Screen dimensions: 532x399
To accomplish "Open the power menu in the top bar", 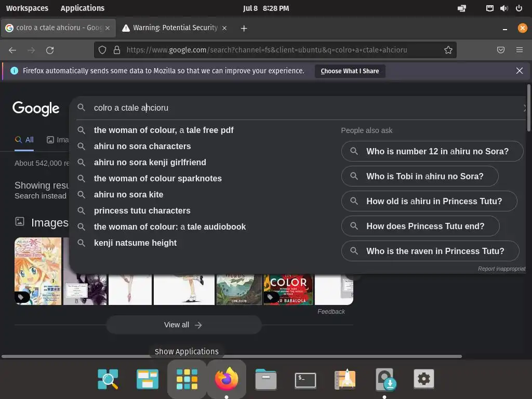I will pyautogui.click(x=519, y=8).
